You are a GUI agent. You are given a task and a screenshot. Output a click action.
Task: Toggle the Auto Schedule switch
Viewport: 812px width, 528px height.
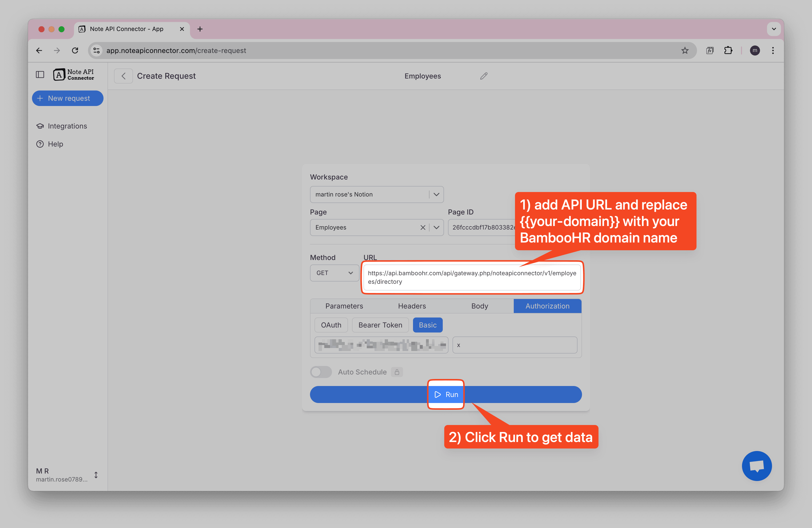pyautogui.click(x=321, y=372)
